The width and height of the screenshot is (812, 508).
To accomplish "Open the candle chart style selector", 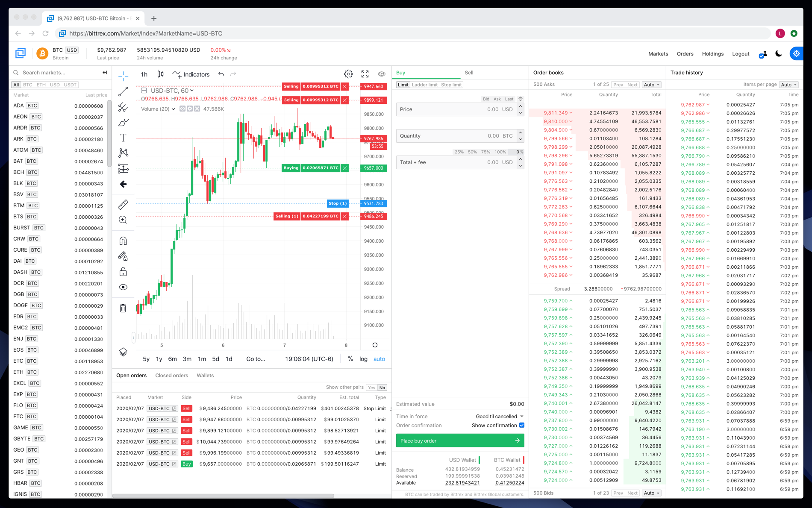I will coord(160,74).
